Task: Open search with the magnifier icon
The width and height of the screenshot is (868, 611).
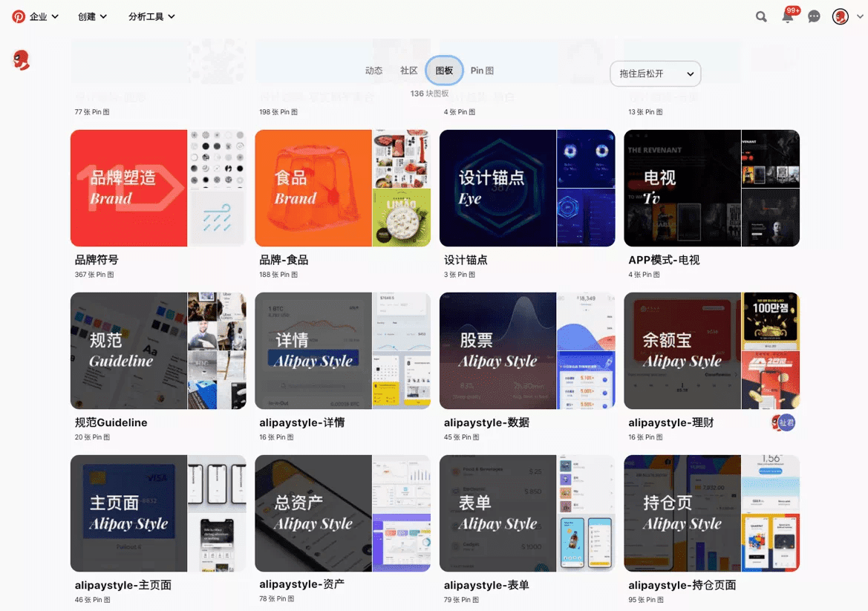Action: [x=761, y=16]
